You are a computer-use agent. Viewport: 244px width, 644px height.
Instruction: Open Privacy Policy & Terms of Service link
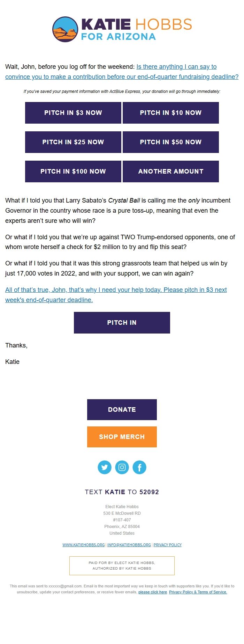point(198,592)
